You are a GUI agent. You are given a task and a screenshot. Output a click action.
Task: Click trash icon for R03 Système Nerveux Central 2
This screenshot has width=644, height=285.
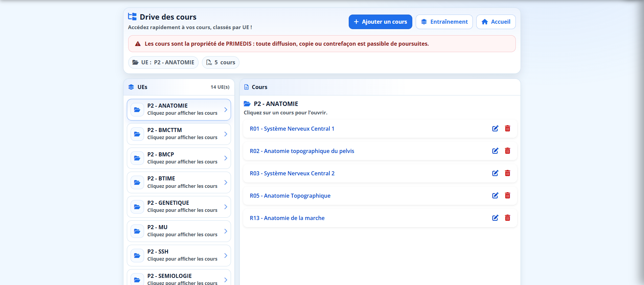tap(507, 173)
